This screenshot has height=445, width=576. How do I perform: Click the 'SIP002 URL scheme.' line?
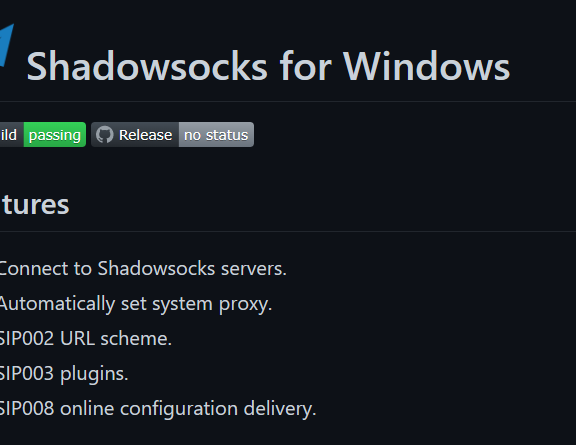point(85,338)
